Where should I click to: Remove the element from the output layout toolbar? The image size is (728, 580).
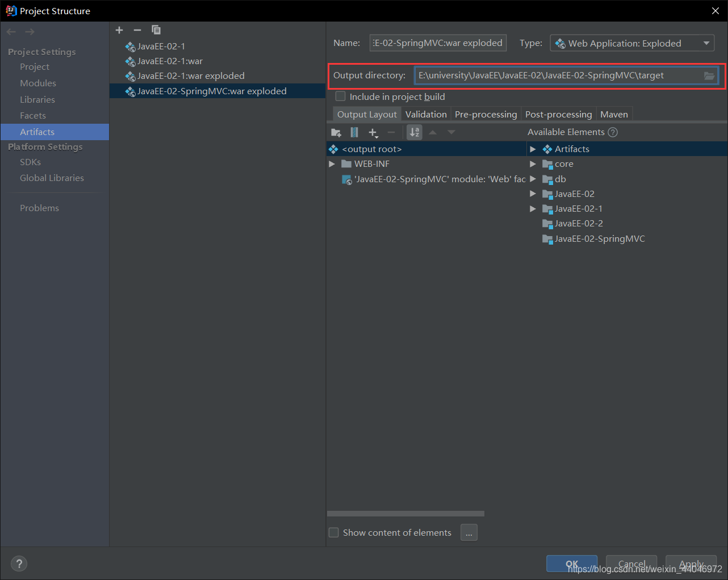coord(391,132)
